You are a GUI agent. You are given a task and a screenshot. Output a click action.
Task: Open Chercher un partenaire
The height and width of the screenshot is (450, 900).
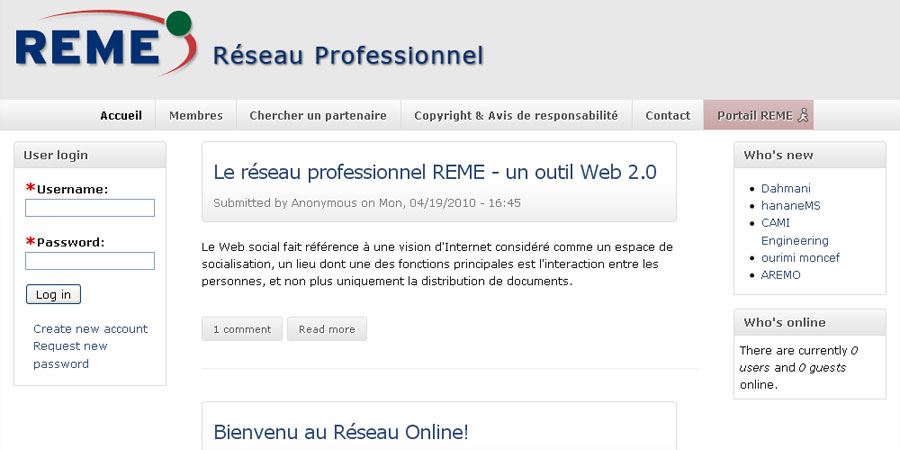click(x=318, y=115)
